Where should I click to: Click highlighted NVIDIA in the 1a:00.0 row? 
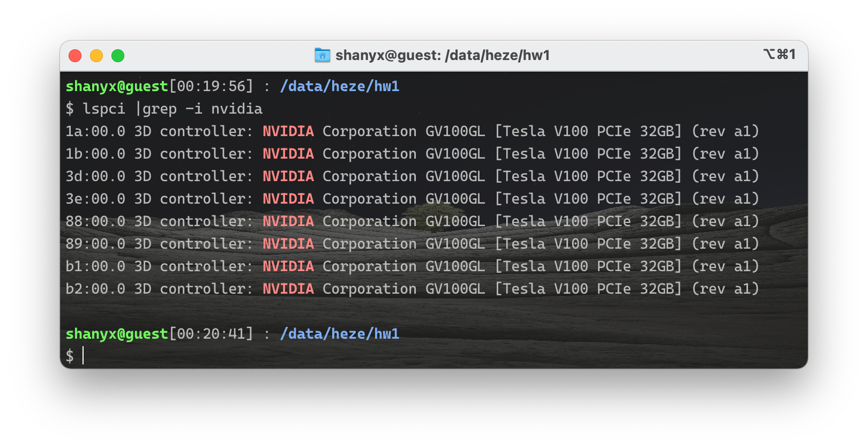pos(288,131)
